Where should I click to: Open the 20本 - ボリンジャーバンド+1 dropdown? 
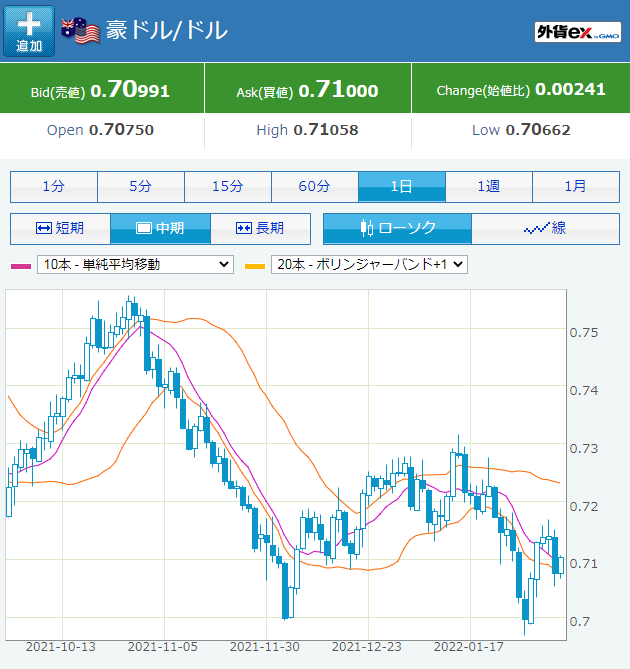[x=369, y=265]
